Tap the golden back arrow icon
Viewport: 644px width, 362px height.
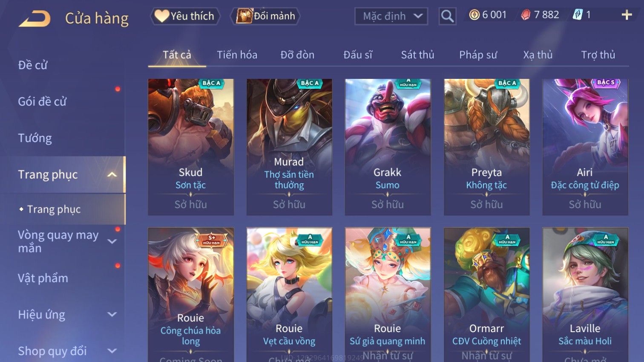[35, 19]
